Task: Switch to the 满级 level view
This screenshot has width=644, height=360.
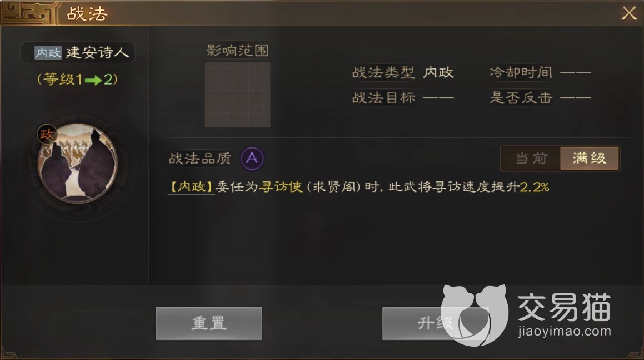Action: click(590, 159)
